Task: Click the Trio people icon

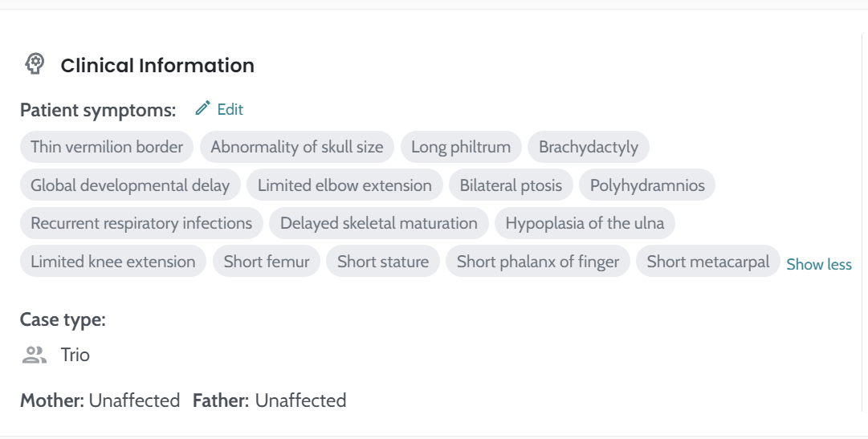Action: pos(35,355)
